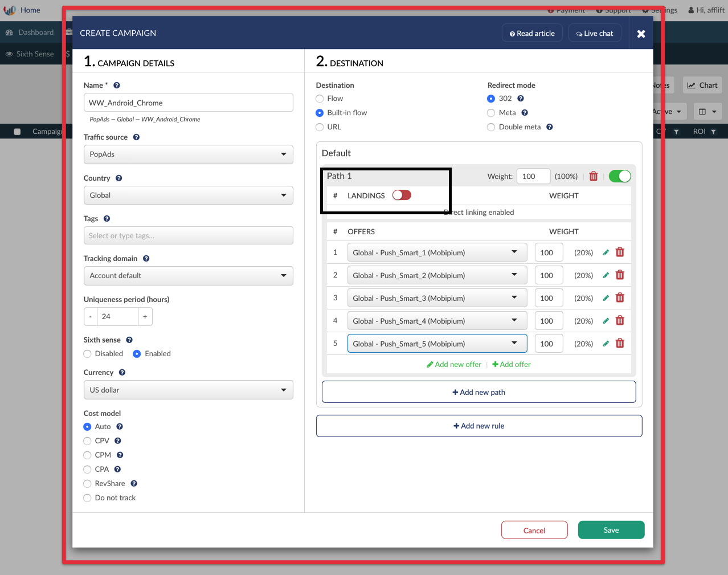Toggle the Landings switch in Path 1
Screen dimensions: 728x575
pyautogui.click(x=402, y=195)
